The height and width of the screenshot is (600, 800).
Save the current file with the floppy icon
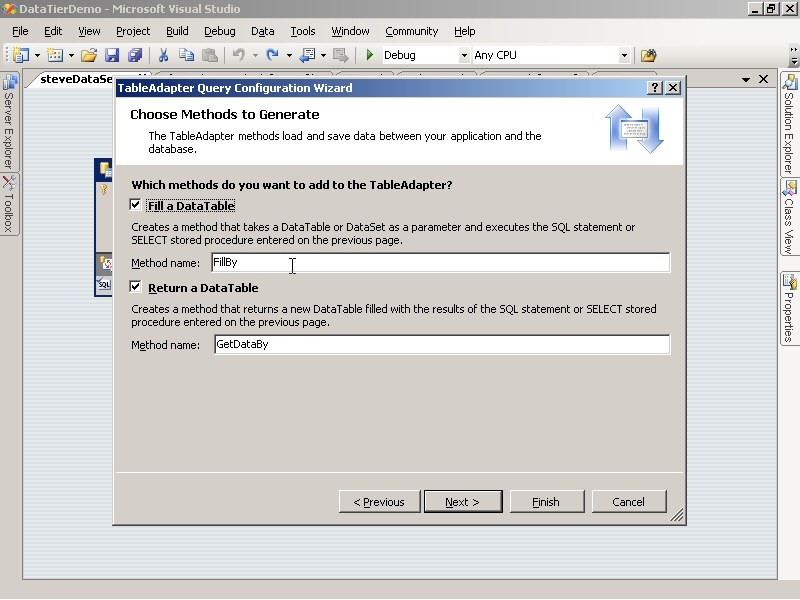pyautogui.click(x=112, y=55)
